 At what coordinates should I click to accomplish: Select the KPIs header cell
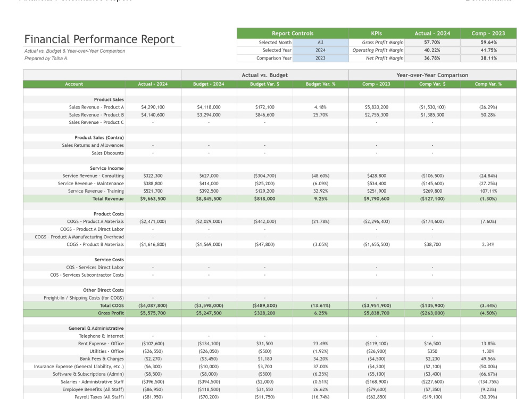(376, 33)
